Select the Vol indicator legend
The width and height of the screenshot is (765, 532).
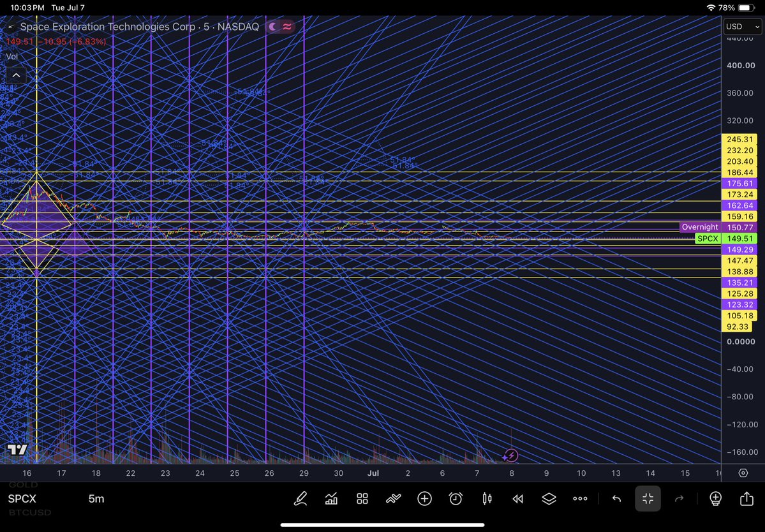[11, 56]
